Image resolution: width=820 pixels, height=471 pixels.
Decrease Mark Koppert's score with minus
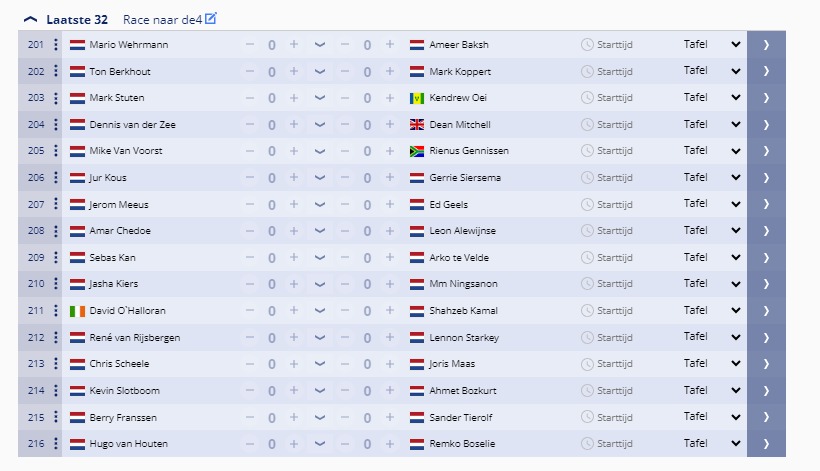click(x=345, y=71)
